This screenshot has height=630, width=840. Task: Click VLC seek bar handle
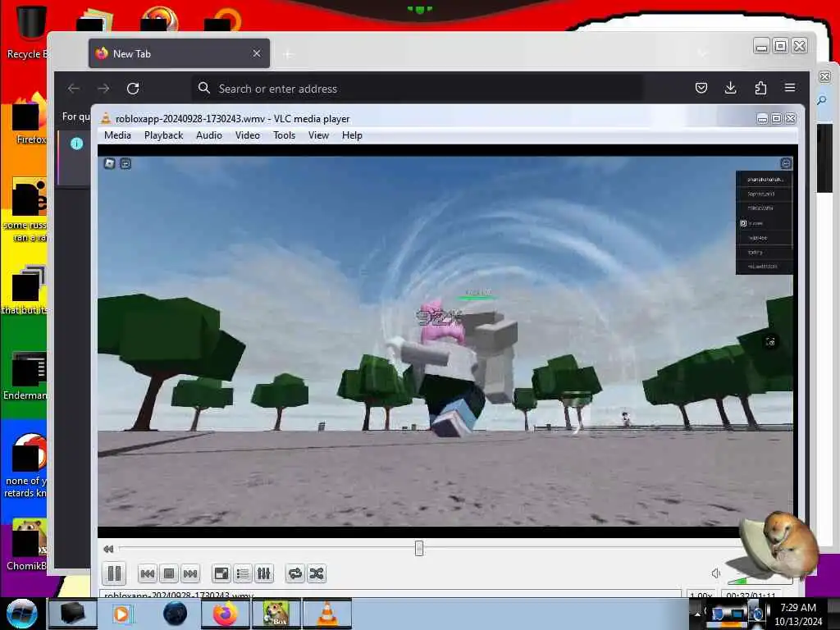[x=419, y=548]
